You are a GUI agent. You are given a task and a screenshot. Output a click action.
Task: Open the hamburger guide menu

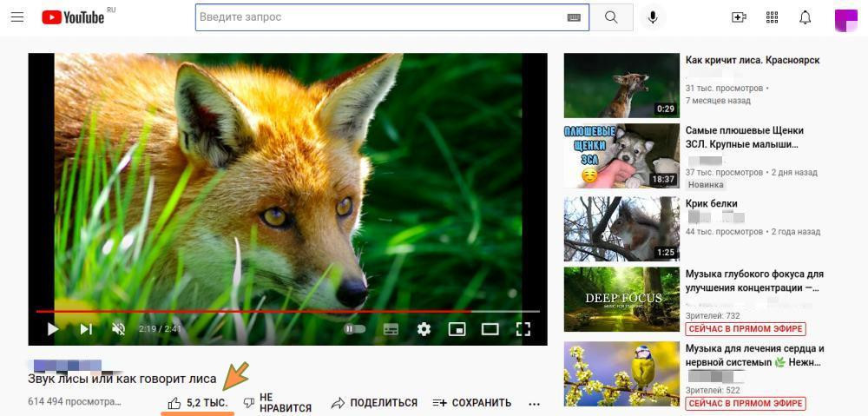pos(16,17)
